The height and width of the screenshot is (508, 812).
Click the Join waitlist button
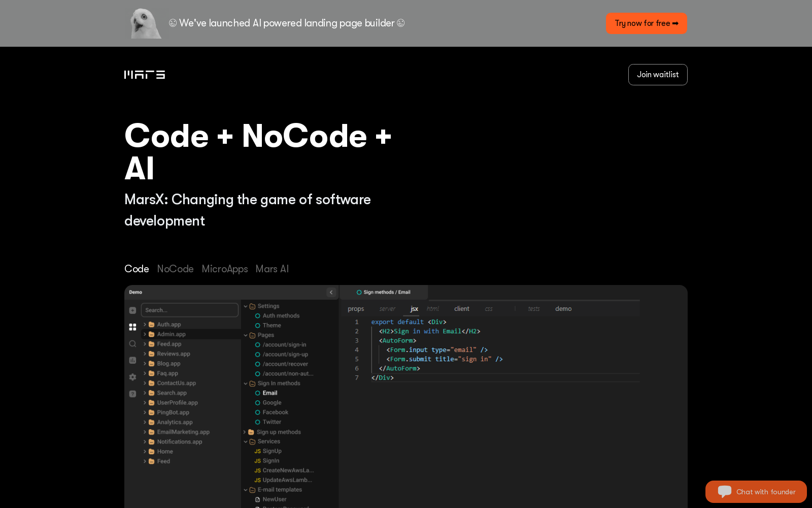[x=658, y=75]
